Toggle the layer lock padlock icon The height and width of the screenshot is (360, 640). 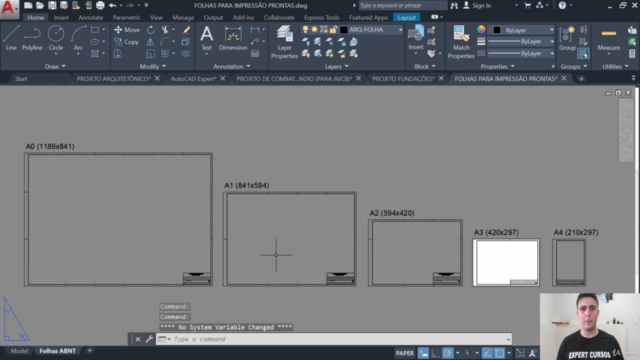[333, 29]
